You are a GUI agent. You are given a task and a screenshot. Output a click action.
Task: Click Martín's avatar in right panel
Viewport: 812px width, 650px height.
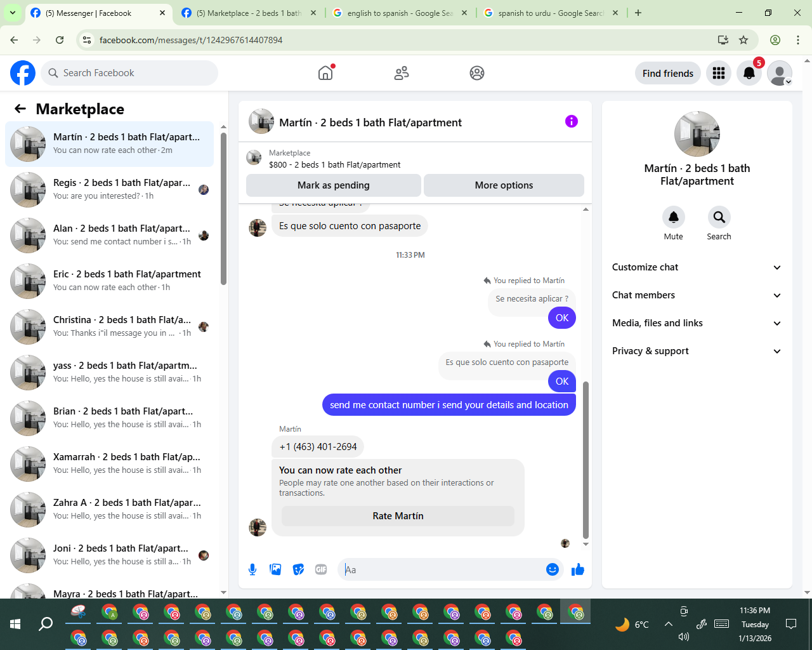[697, 134]
